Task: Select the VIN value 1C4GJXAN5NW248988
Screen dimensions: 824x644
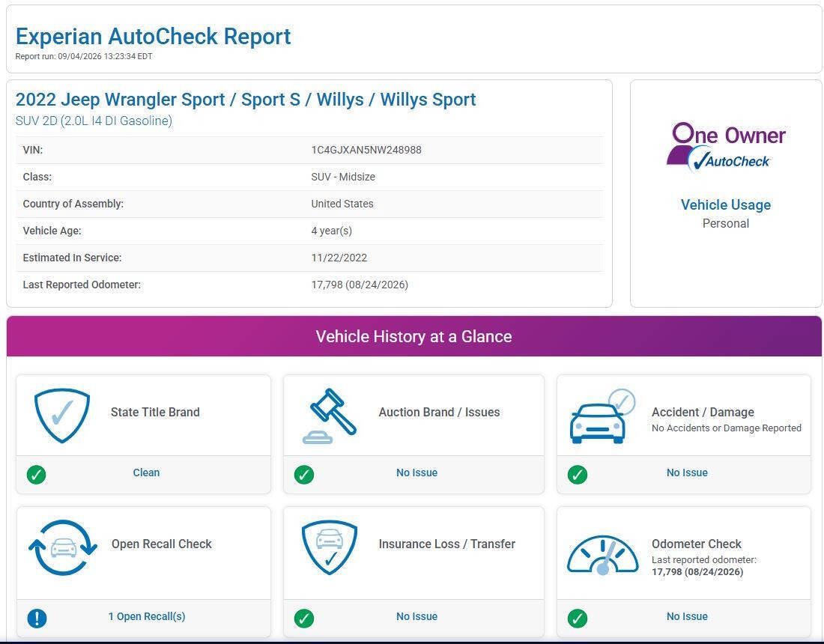Action: coord(366,150)
